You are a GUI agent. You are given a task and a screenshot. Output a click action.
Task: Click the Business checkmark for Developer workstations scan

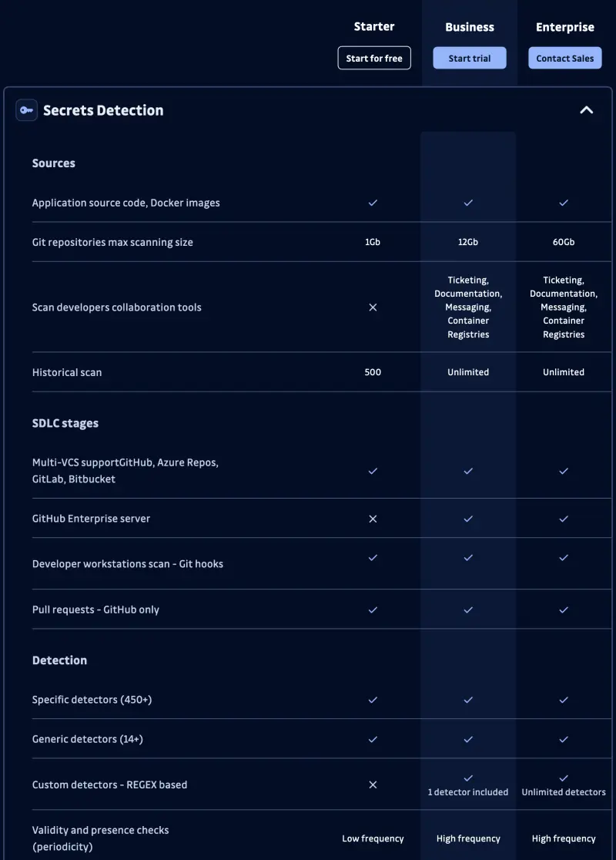coord(468,558)
